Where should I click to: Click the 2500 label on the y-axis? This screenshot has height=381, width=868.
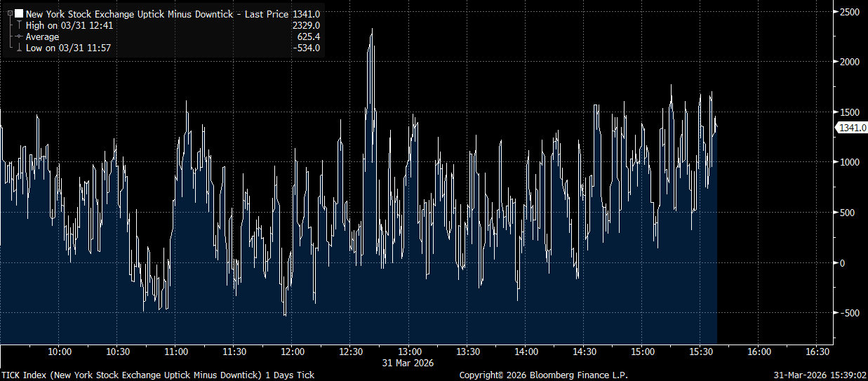point(849,12)
